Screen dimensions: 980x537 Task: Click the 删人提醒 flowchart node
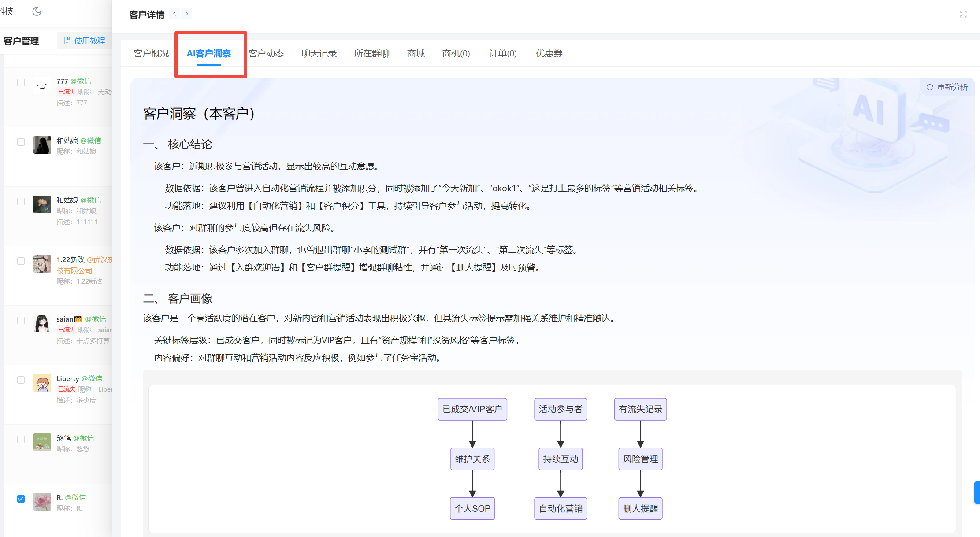click(x=640, y=509)
